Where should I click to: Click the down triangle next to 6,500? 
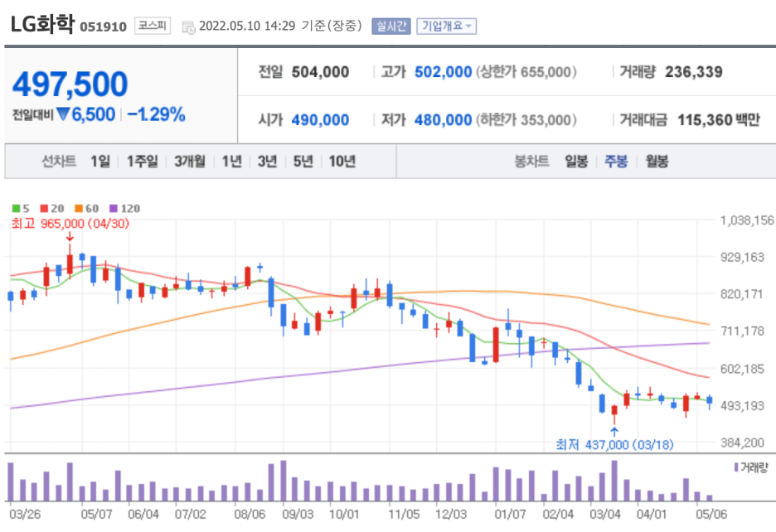[63, 114]
